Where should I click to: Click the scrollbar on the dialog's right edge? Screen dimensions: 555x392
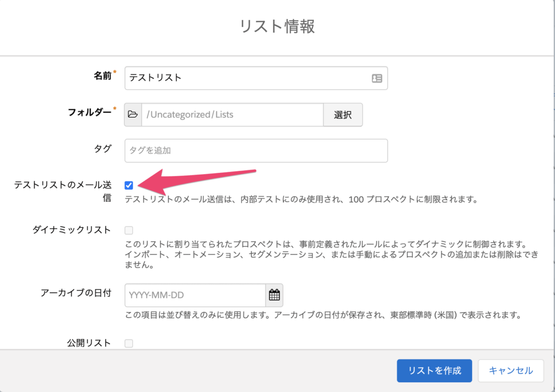click(552, 163)
